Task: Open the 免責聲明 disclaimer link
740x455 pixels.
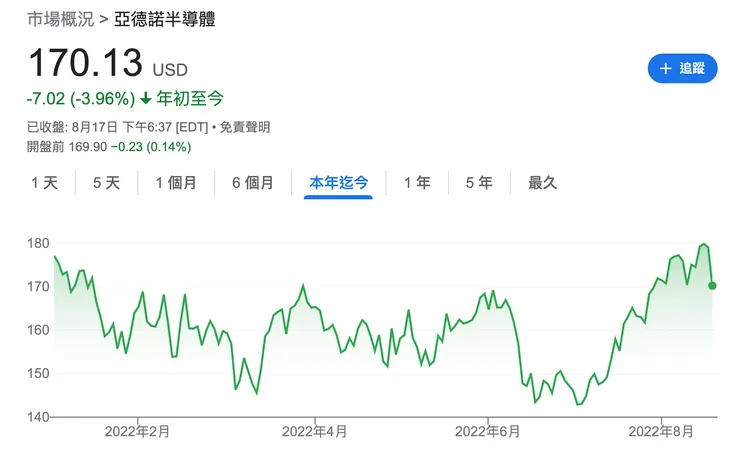Action: pyautogui.click(x=245, y=127)
